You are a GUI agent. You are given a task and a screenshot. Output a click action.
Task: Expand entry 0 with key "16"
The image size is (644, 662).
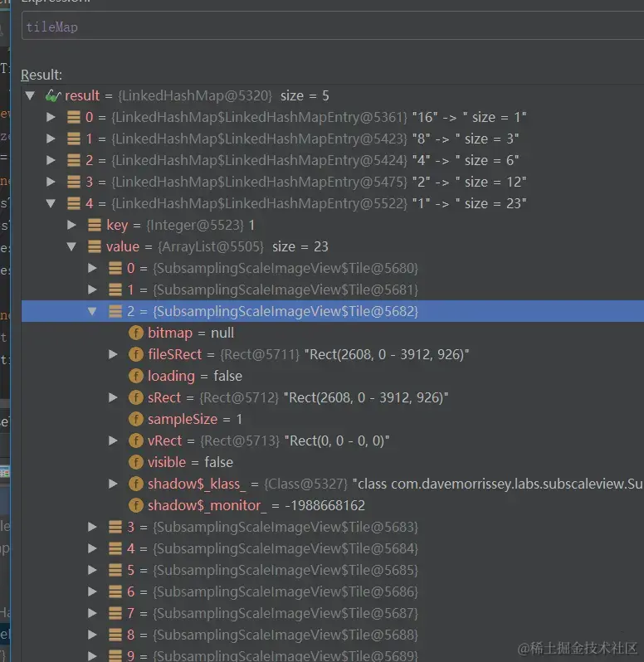(51, 117)
